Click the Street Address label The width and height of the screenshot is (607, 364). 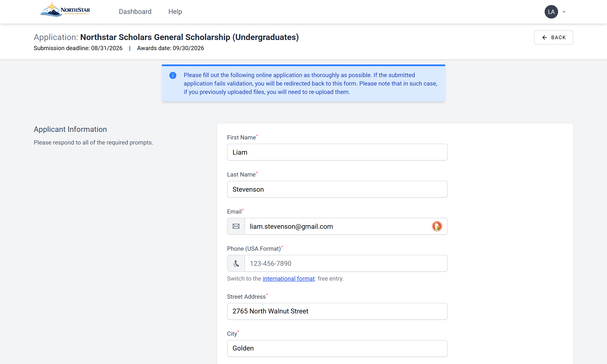point(246,297)
